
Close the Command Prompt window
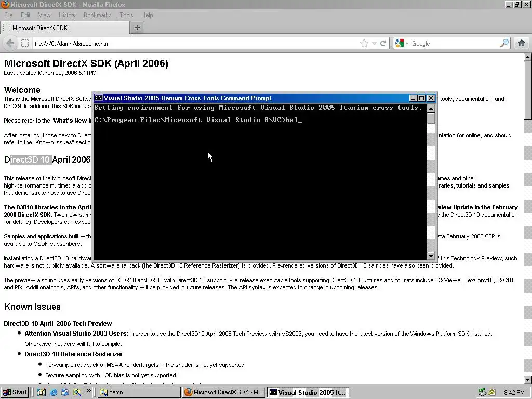coord(431,98)
